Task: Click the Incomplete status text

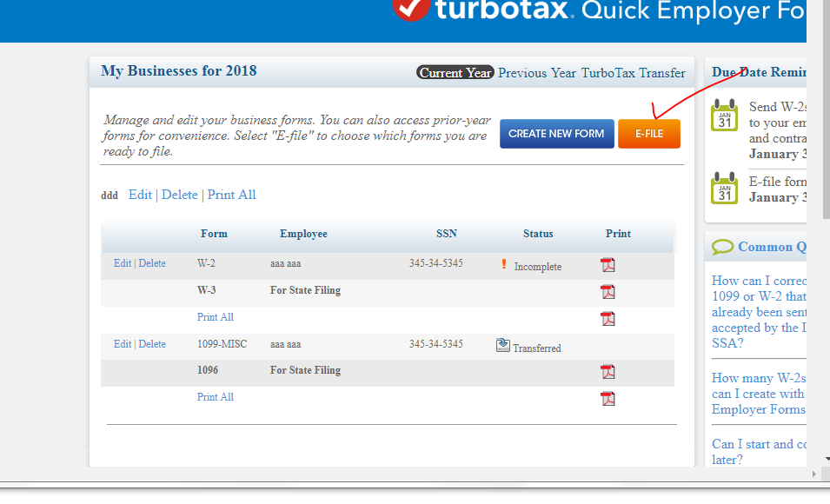Action: pos(538,267)
